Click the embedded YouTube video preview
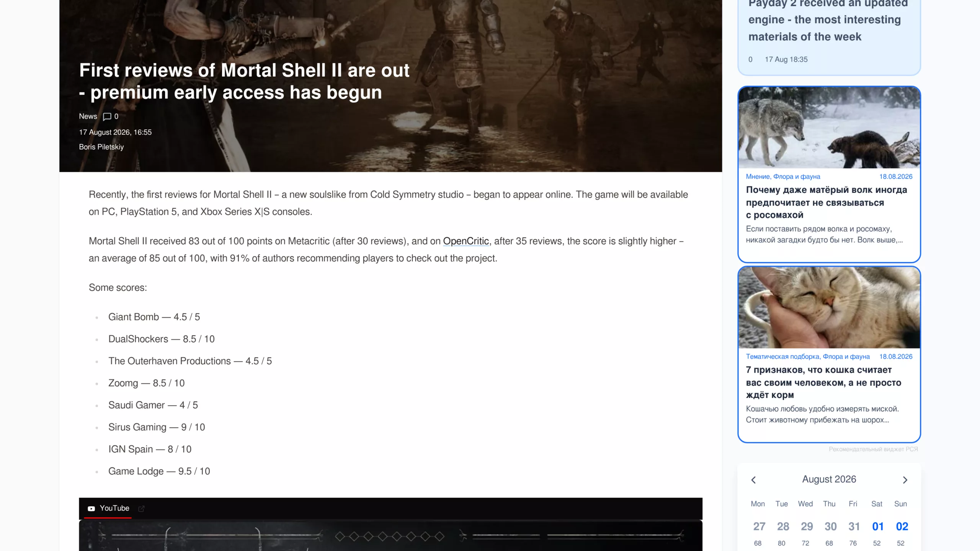 390,536
